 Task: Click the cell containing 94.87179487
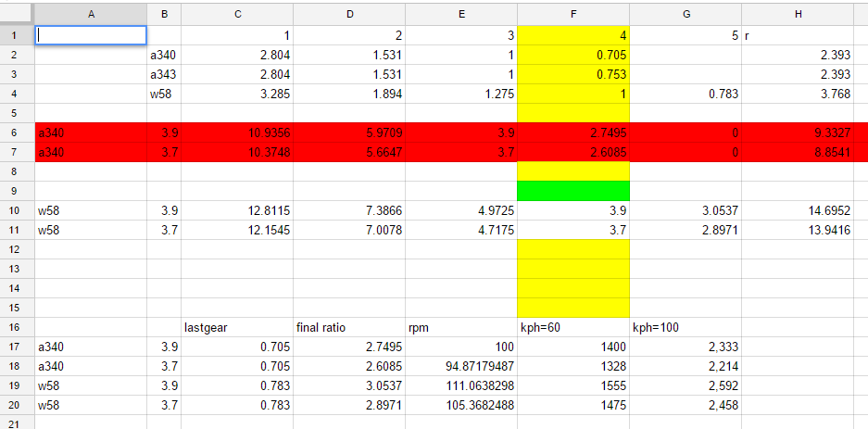[x=460, y=366]
